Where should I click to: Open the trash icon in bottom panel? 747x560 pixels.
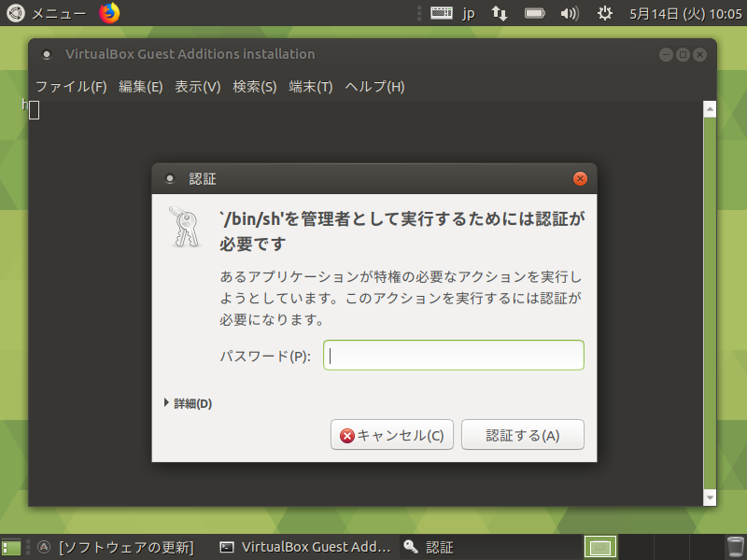(x=735, y=547)
